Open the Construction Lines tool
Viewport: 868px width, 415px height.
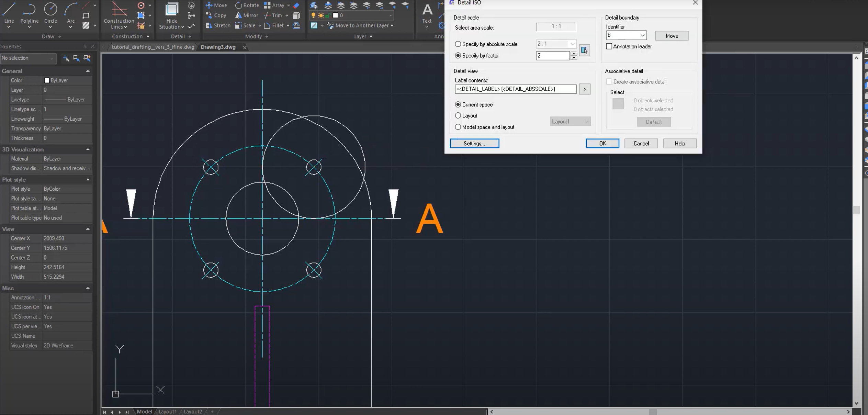119,15
